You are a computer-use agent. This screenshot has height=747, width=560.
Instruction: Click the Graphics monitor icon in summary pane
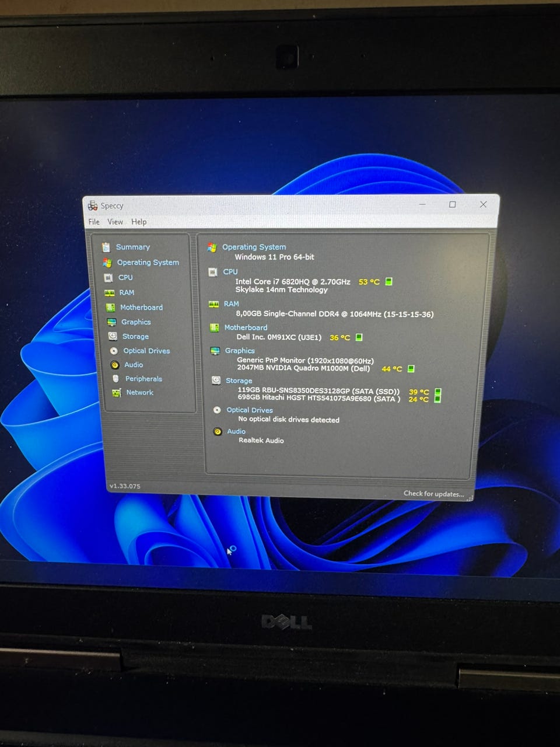[215, 351]
